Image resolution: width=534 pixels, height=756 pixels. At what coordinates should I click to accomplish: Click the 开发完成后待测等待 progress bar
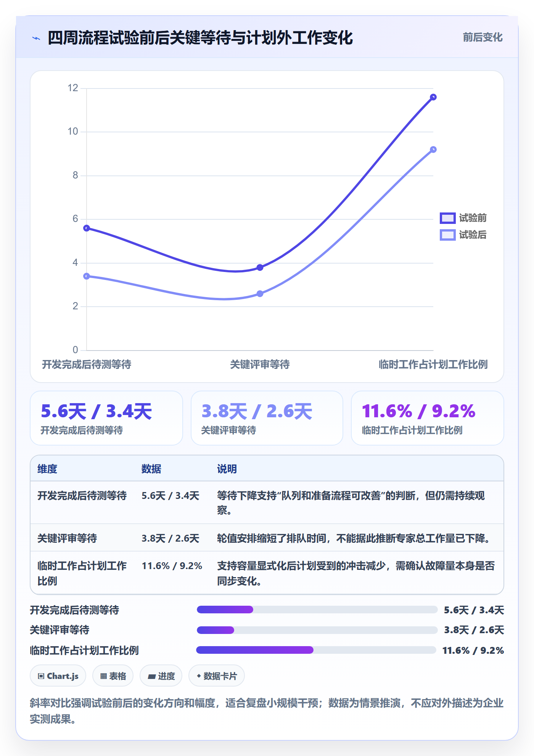click(x=317, y=610)
